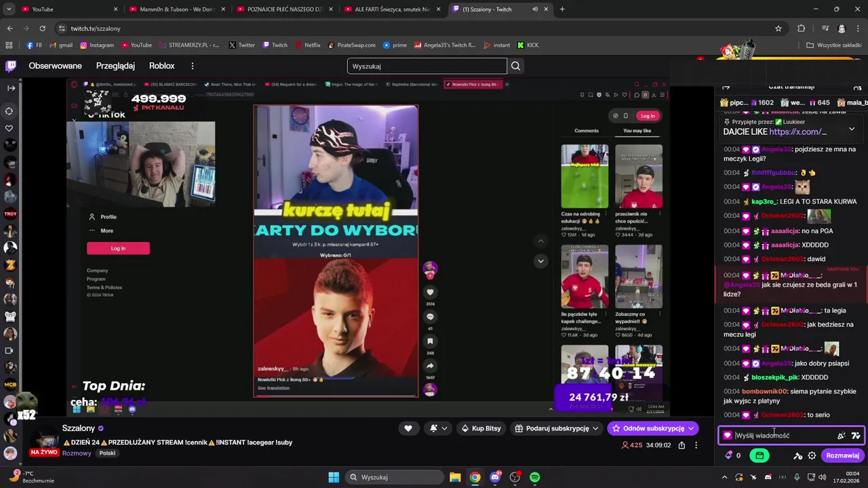Viewport: 868px width, 488px height.
Task: Open the notification bell dropdown
Action: (x=439, y=428)
